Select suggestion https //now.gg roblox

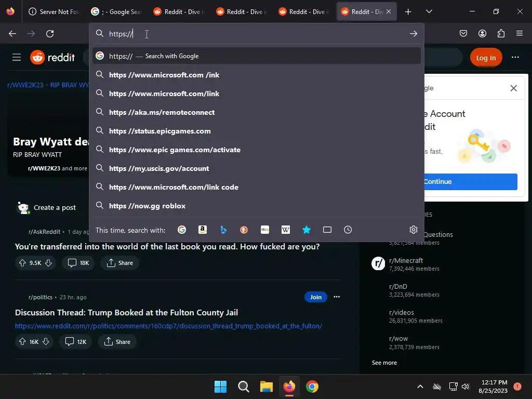[x=257, y=206]
